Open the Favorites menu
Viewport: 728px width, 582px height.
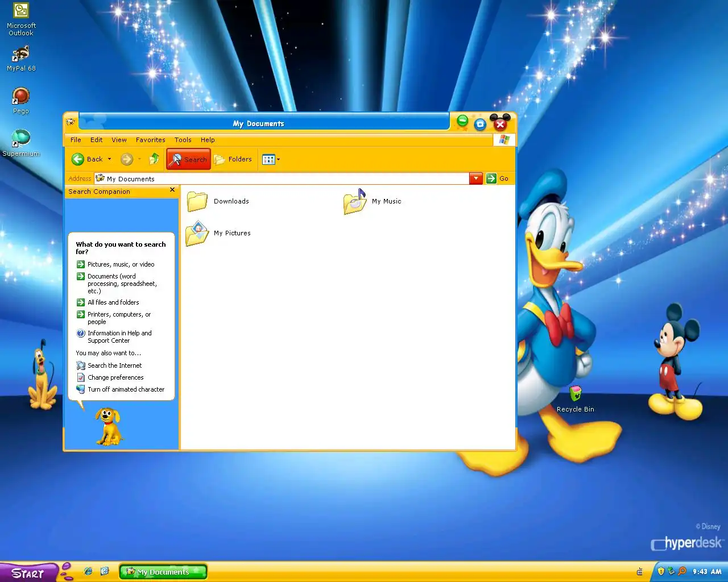pos(151,140)
